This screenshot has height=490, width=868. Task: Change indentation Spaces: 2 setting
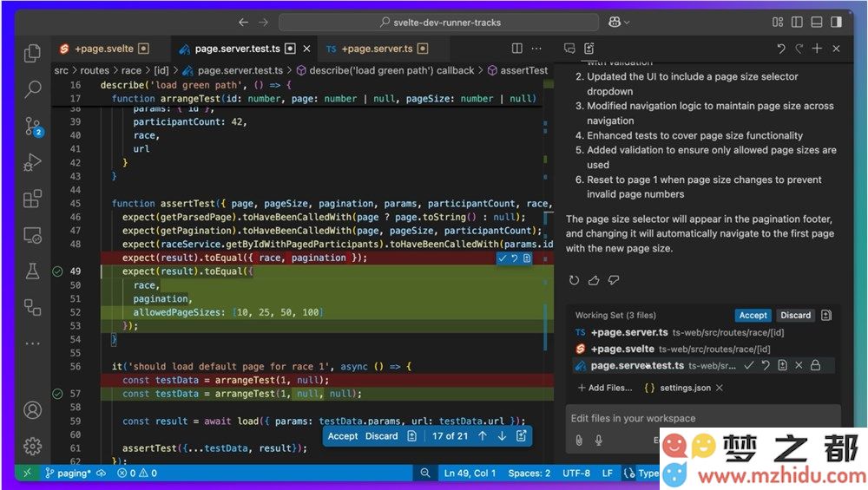pos(529,474)
